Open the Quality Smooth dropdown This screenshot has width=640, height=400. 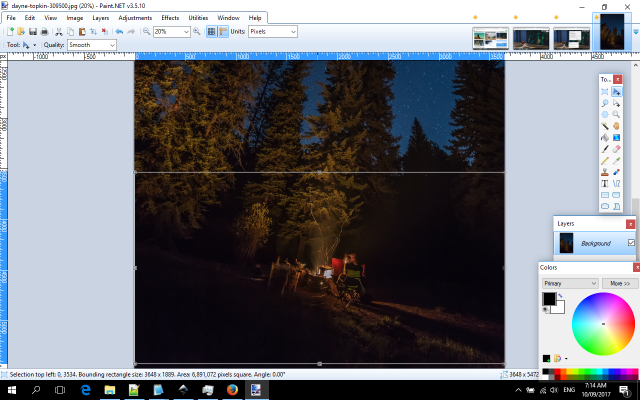pyautogui.click(x=112, y=45)
